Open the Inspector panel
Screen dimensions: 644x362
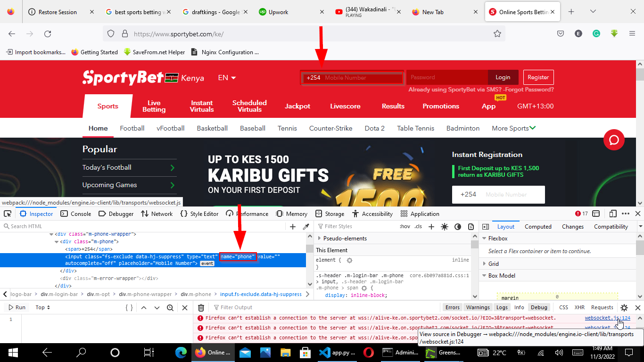pyautogui.click(x=36, y=214)
